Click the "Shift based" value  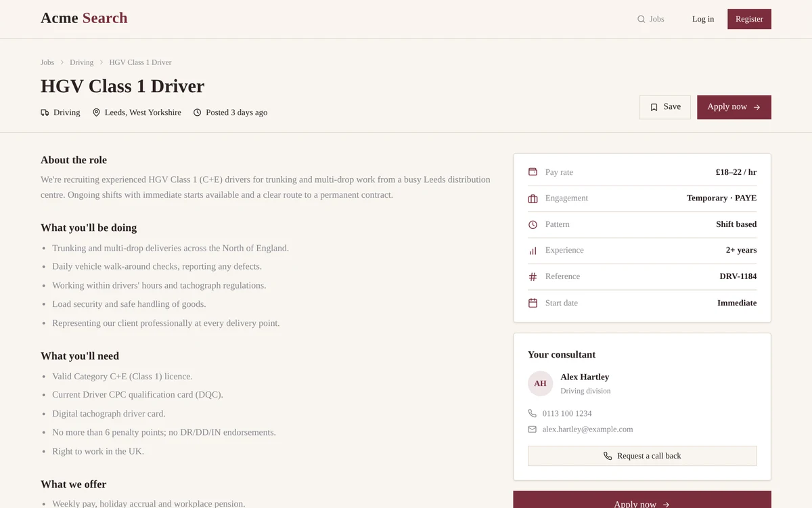[736, 224]
